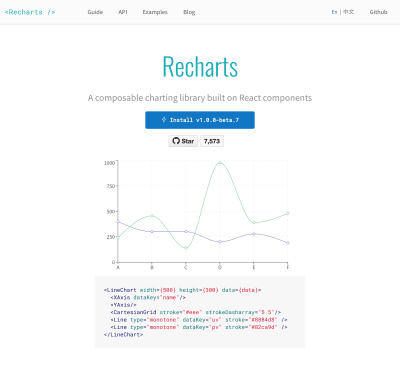Click the Install v1.0.0-beta.7 button
The width and height of the screenshot is (400, 370).
coord(200,120)
